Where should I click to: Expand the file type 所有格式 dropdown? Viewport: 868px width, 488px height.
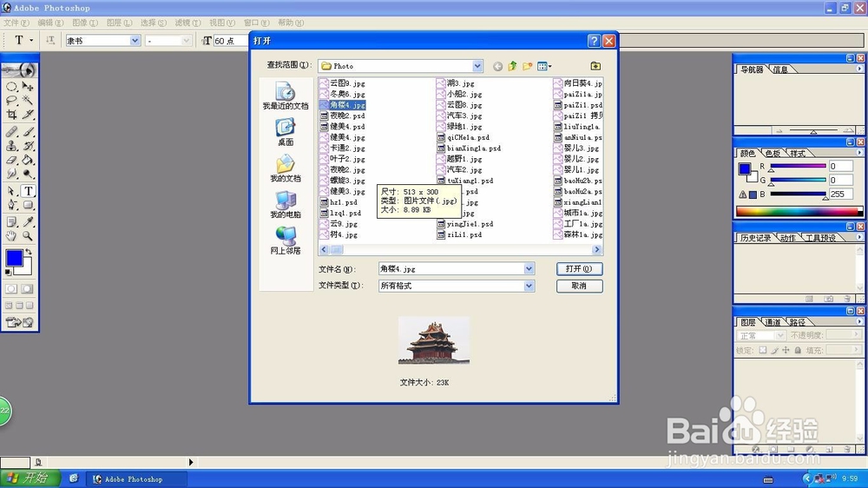(x=529, y=286)
